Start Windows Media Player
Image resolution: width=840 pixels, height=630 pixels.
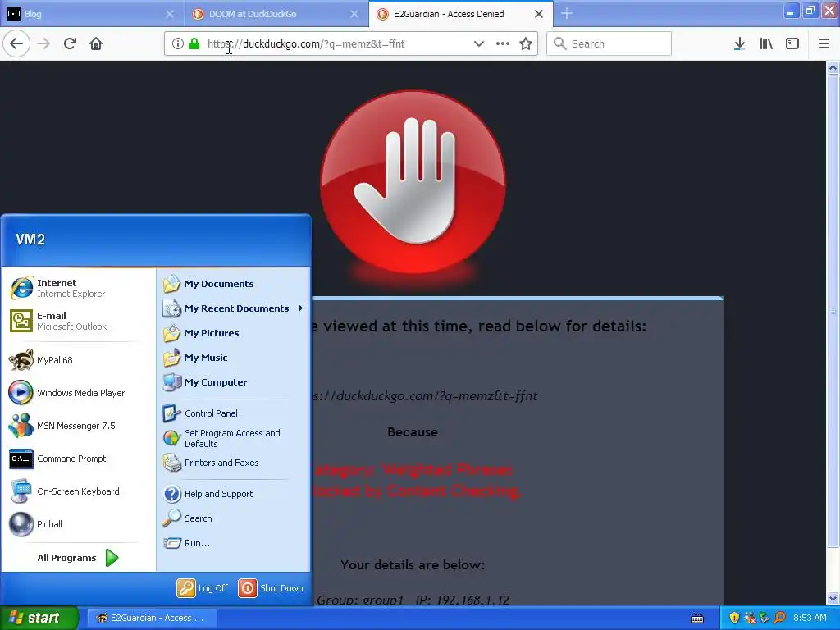pyautogui.click(x=78, y=393)
